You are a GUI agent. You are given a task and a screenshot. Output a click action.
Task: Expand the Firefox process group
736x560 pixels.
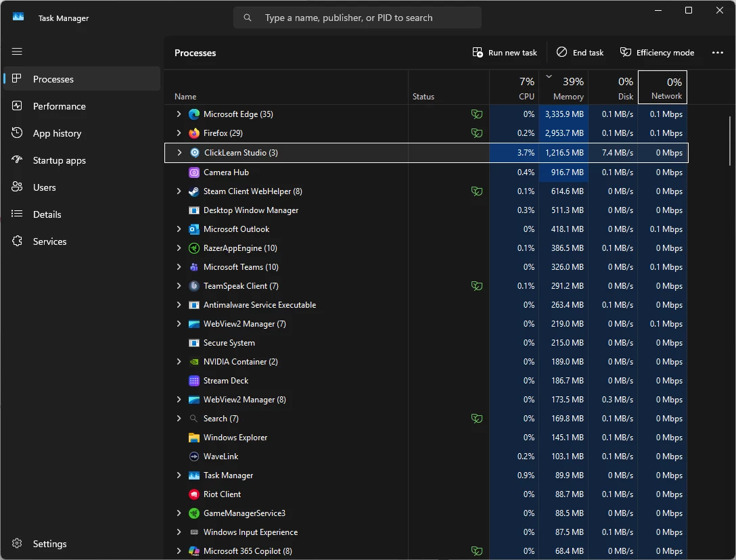[x=179, y=133]
